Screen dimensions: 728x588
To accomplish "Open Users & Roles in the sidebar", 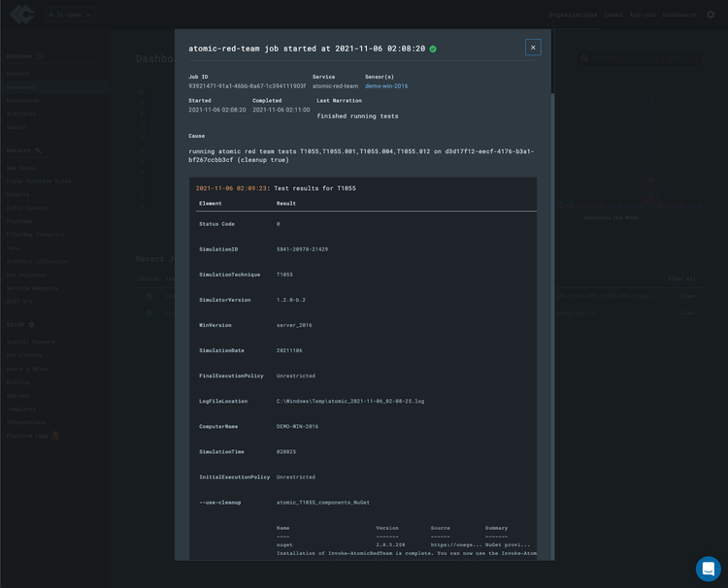I will (x=27, y=369).
